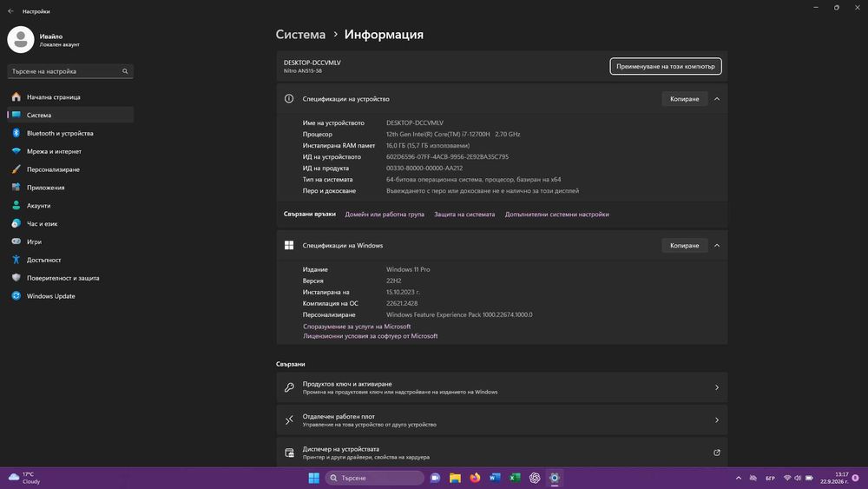Select product ID 00330-80000-00000-AA212
The height and width of the screenshot is (489, 868).
tap(424, 168)
